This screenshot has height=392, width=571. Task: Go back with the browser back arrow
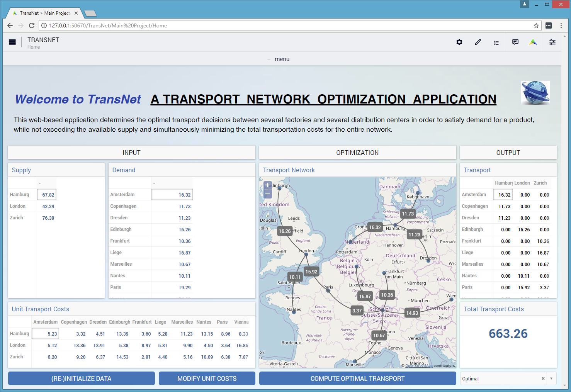(x=10, y=25)
